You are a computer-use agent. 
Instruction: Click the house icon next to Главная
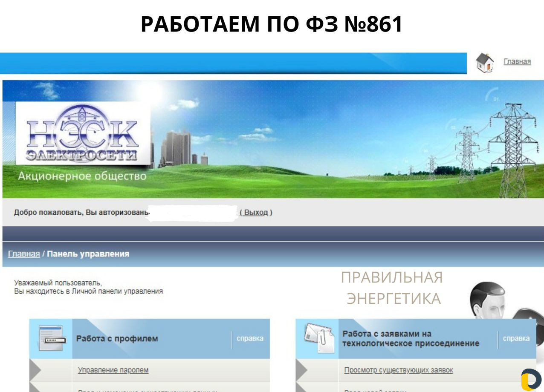485,63
